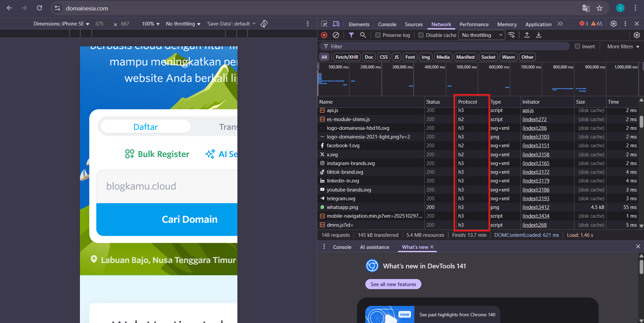This screenshot has height=323, width=644.
Task: Open Chrome's three-dot menu
Action: [x=635, y=8]
